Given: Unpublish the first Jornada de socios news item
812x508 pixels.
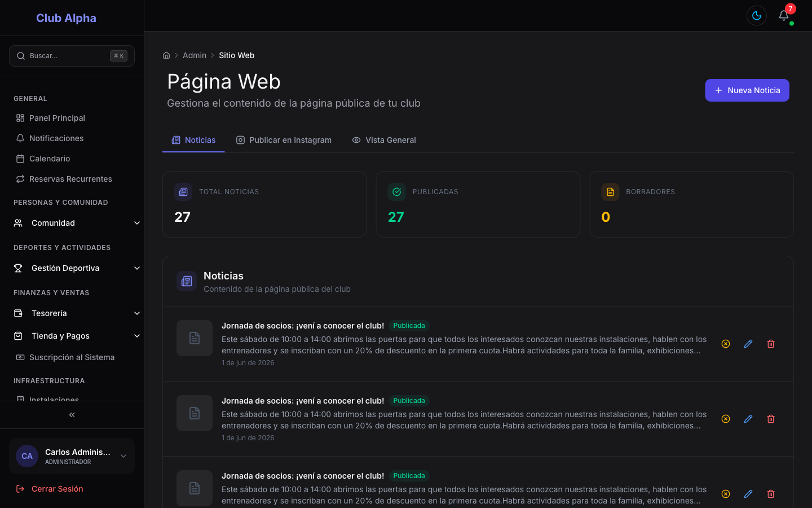Looking at the screenshot, I should 726,344.
